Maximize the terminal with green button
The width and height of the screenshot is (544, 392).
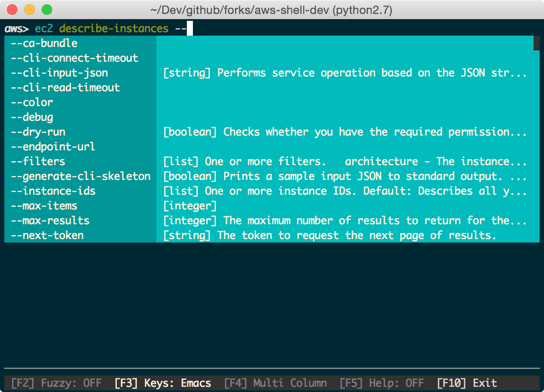pyautogui.click(x=47, y=9)
